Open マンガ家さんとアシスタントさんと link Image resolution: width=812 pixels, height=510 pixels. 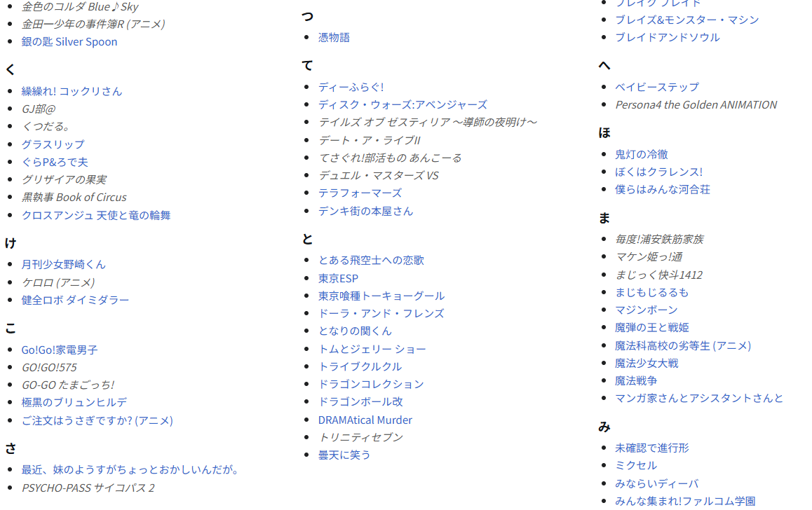(x=699, y=398)
